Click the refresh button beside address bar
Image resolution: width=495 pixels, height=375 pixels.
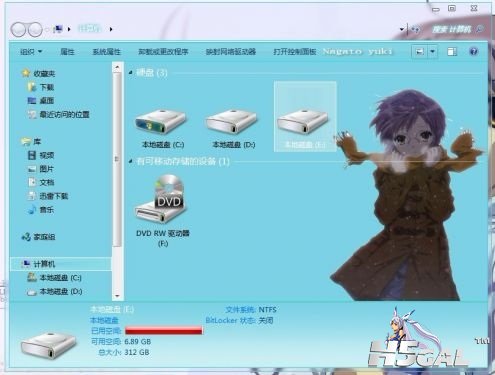point(415,29)
